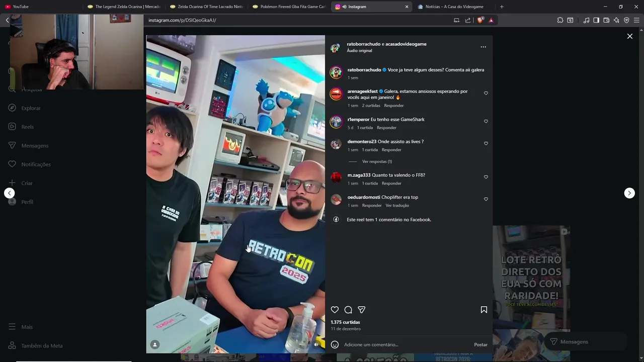The height and width of the screenshot is (362, 644).
Task: Reply to arenageekfest's comment
Action: (394, 106)
